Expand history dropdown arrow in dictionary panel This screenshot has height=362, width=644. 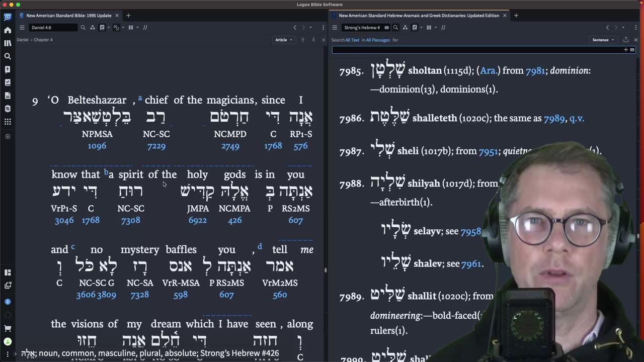tap(623, 28)
